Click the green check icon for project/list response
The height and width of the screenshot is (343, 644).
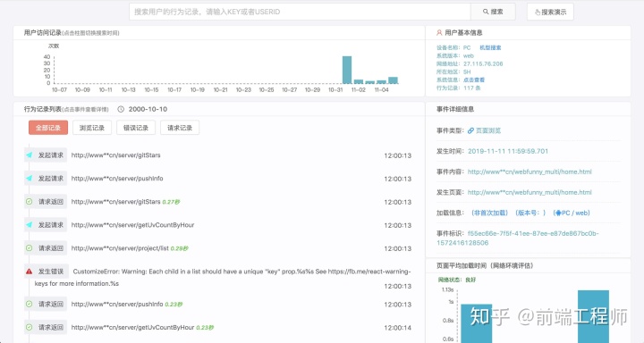coord(30,247)
